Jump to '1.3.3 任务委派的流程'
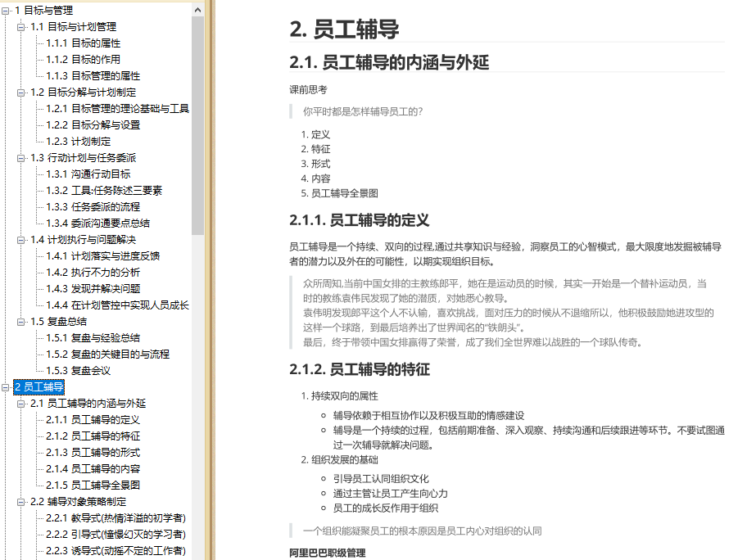Screen dimensions: 729x560 pos(93,207)
